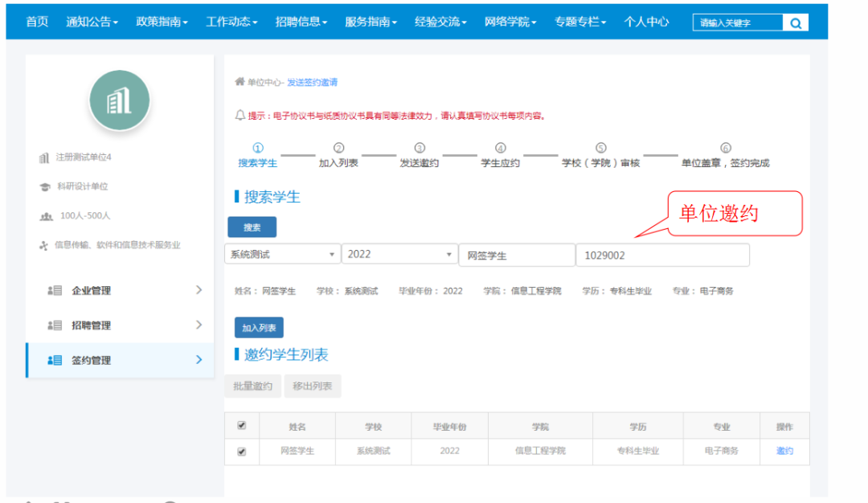Click the icon beside 企业管理
Screen dimensions: 868x503
(55, 291)
